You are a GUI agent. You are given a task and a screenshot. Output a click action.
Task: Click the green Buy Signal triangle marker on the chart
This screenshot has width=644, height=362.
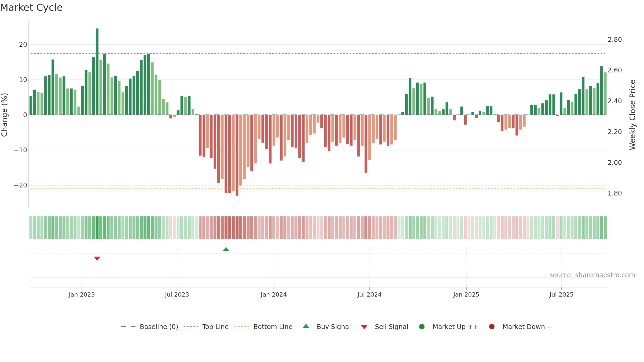tap(226, 249)
